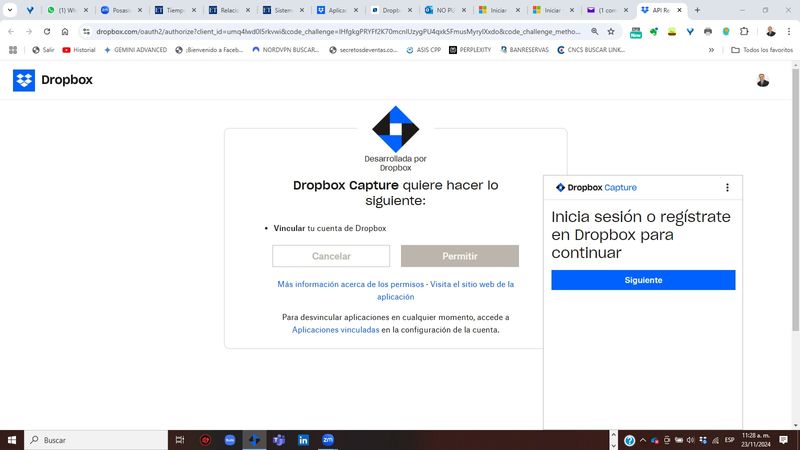Click the address bar URL field
The height and width of the screenshot is (450, 800).
pos(338,32)
